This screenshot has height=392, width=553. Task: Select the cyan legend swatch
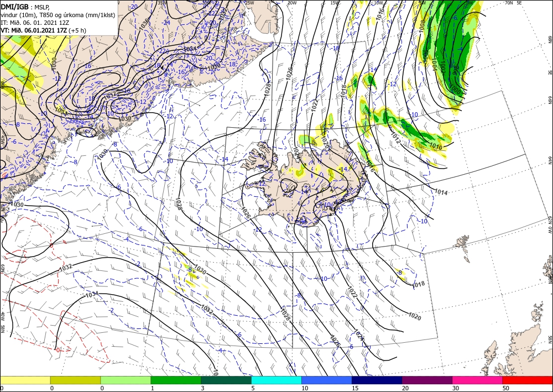[276, 380]
